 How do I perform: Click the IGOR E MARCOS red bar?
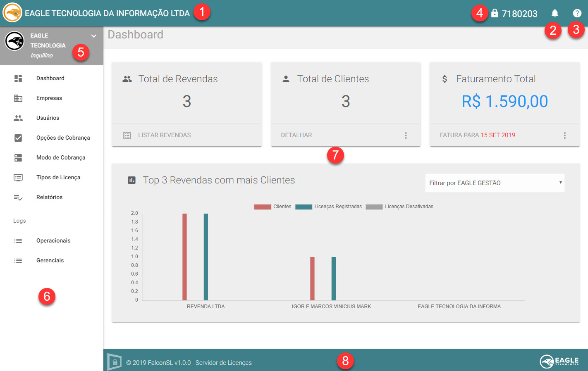click(x=312, y=278)
